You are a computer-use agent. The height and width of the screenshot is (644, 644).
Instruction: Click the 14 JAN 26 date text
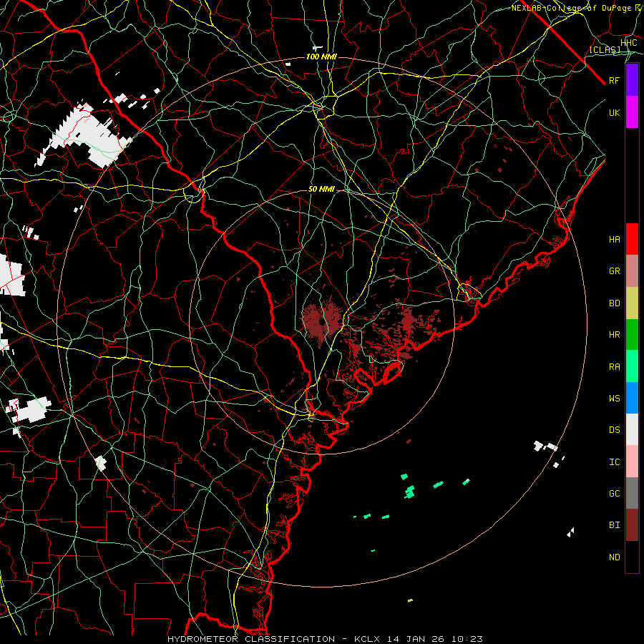[416, 639]
